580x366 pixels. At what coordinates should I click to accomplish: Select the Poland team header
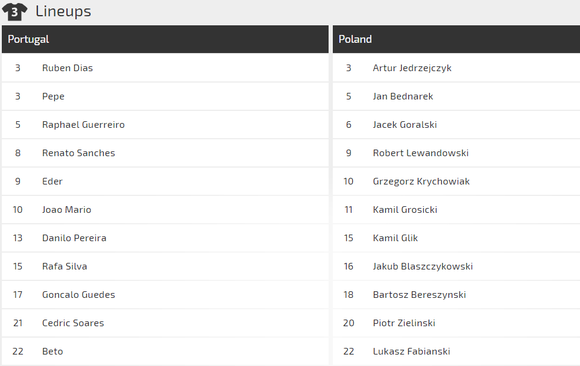coord(456,39)
